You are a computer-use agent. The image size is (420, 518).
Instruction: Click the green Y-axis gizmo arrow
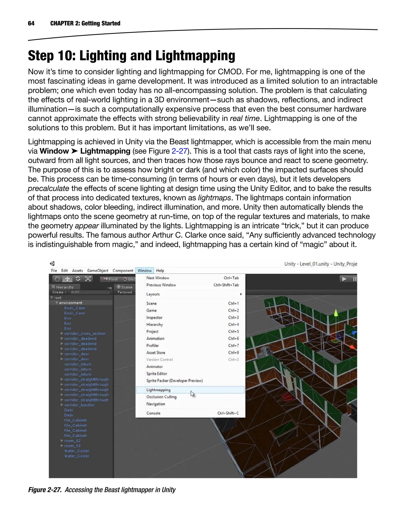point(336,313)
